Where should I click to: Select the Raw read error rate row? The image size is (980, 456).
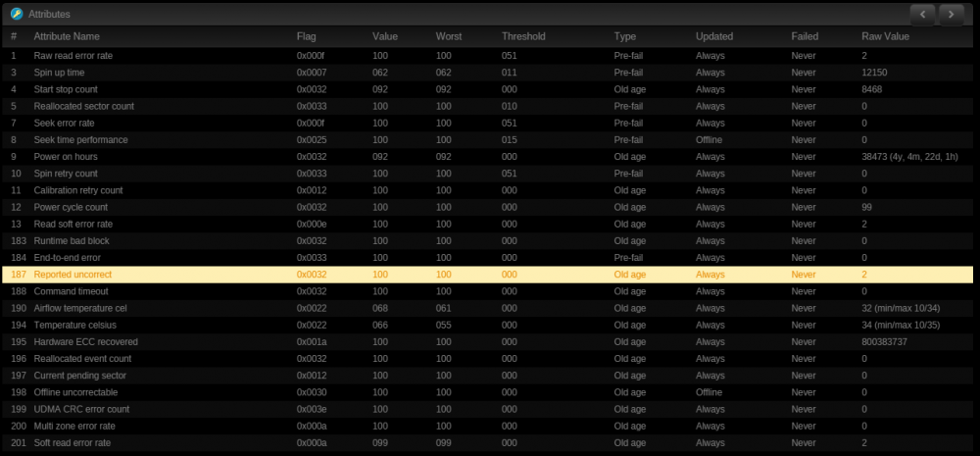coord(487,56)
